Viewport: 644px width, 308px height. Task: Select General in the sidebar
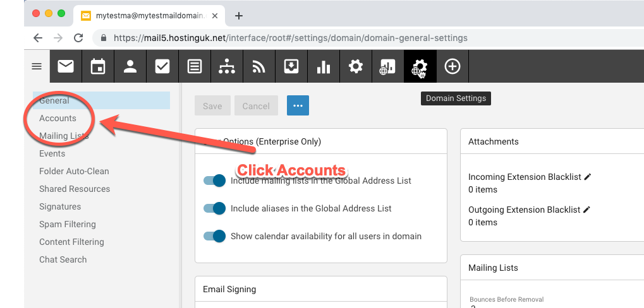coord(102,100)
